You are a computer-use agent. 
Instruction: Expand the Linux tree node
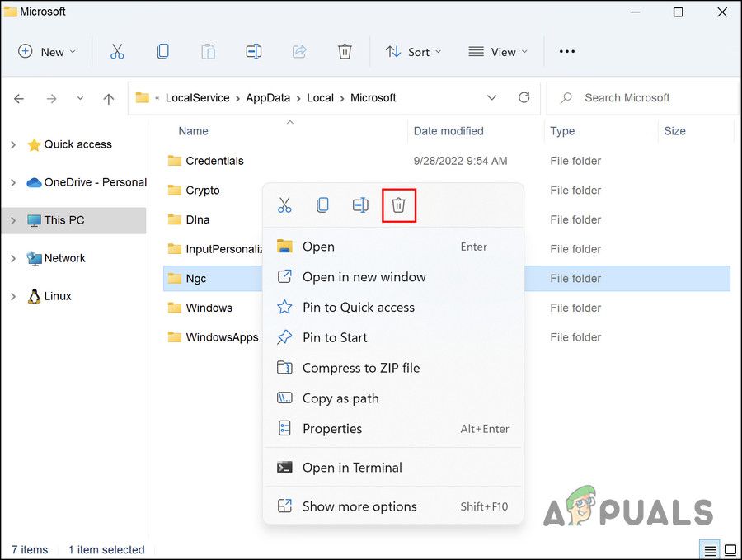[x=13, y=296]
